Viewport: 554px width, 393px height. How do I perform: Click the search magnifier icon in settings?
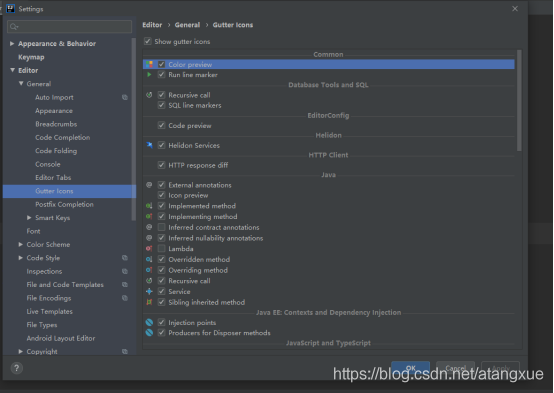14,27
